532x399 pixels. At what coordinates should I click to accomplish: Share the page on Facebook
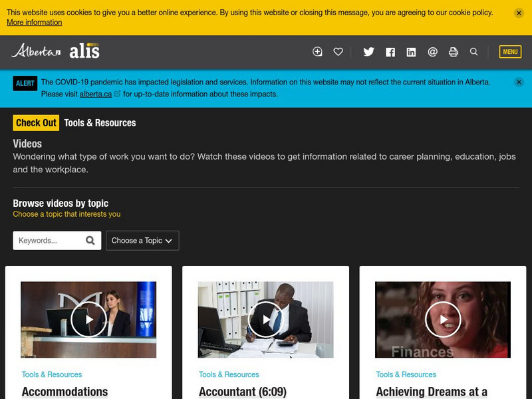[390, 51]
